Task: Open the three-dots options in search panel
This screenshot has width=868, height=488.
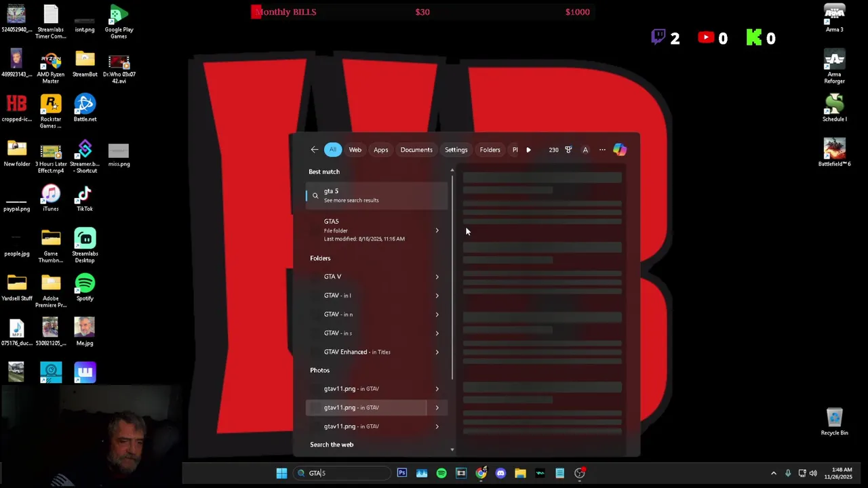Action: pos(602,150)
